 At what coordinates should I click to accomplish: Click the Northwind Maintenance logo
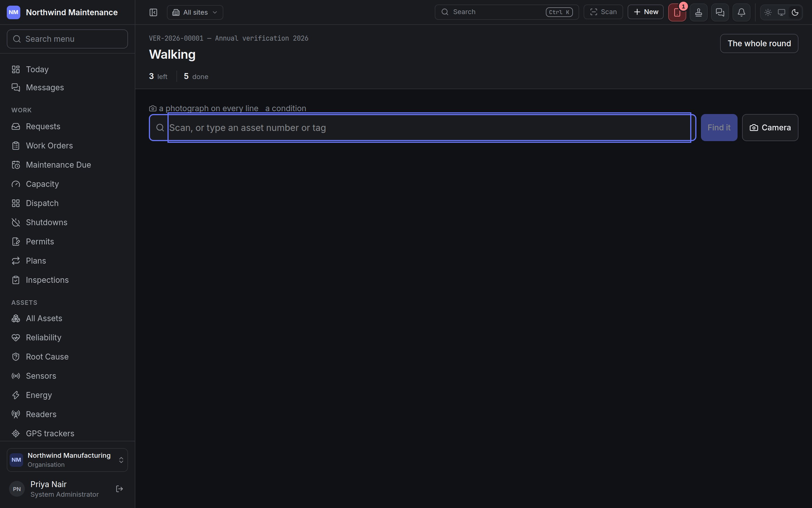coord(14,12)
